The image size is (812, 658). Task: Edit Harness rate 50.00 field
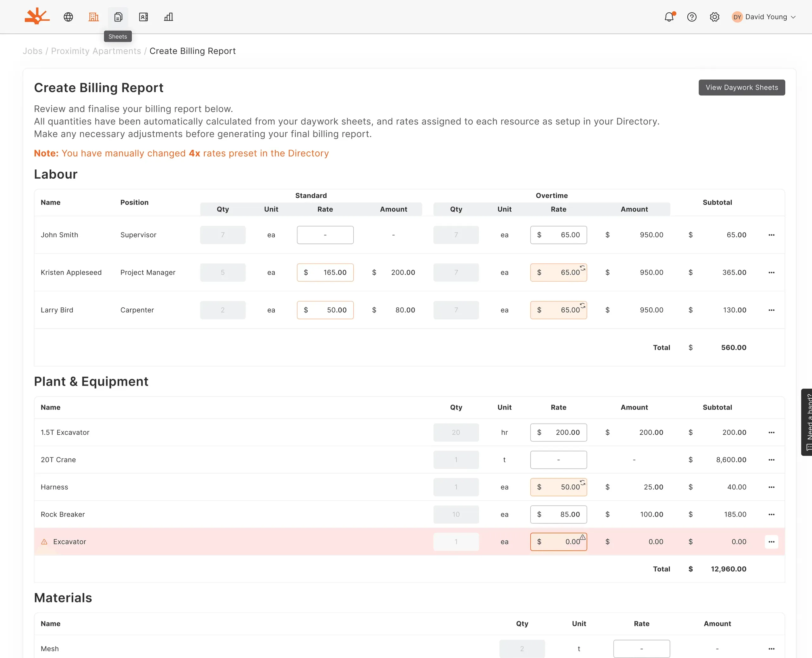(x=559, y=487)
